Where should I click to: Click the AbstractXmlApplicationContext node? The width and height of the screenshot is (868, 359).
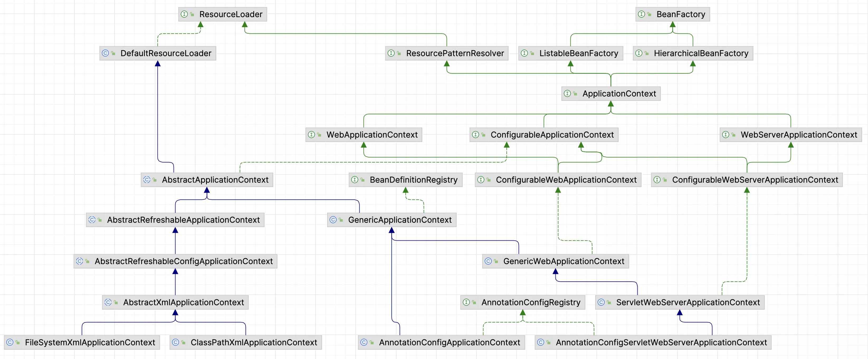(x=175, y=302)
